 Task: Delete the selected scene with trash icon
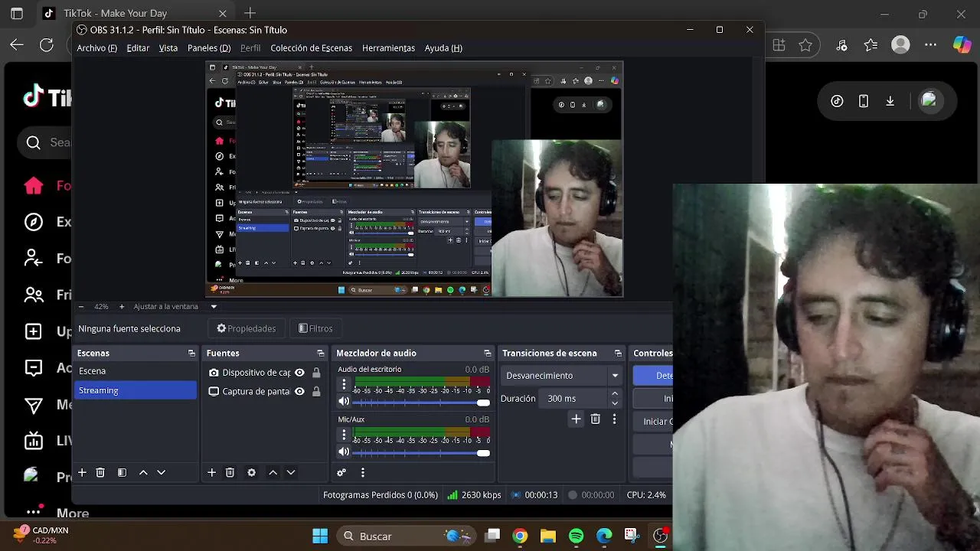click(100, 473)
